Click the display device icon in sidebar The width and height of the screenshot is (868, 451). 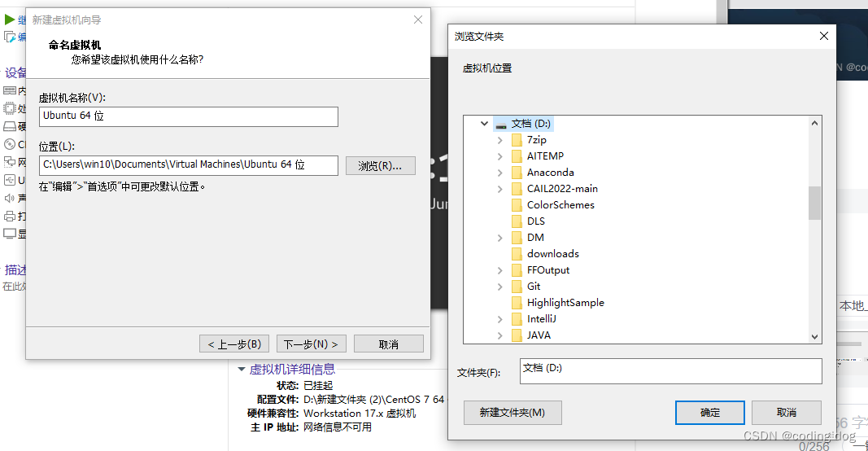pos(10,234)
